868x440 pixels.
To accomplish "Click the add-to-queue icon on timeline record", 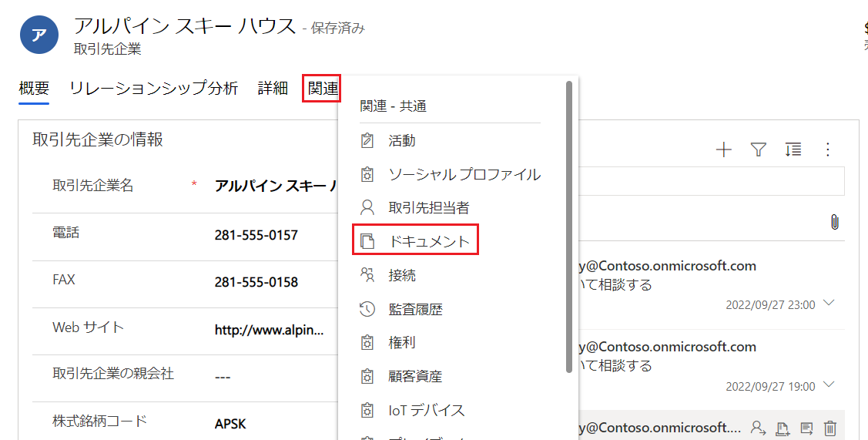I will 783,428.
